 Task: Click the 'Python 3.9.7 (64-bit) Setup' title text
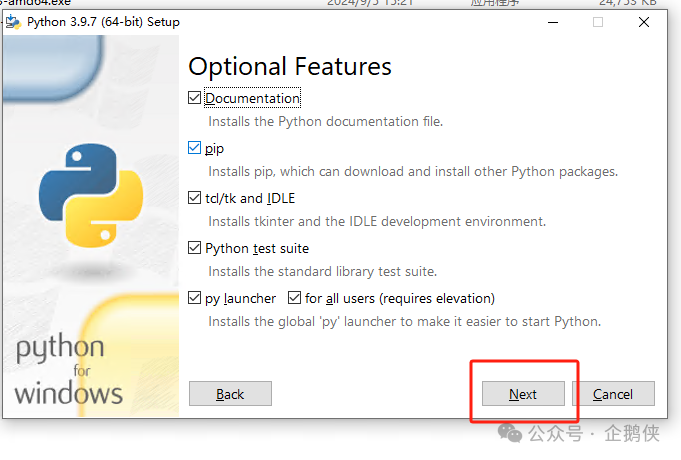click(103, 22)
